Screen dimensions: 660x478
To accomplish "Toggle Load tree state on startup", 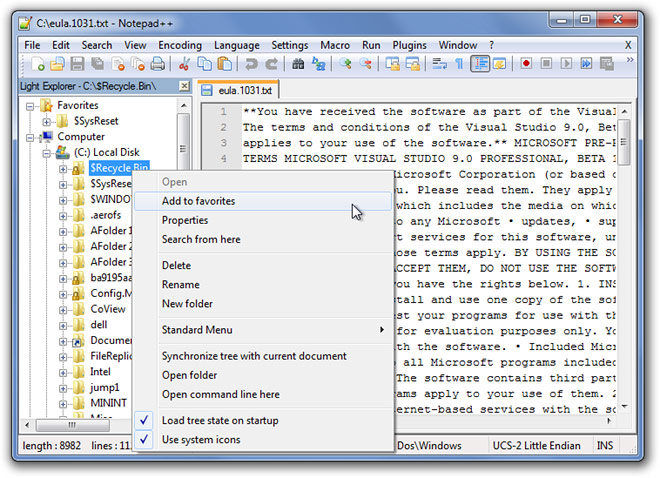I will click(x=264, y=420).
